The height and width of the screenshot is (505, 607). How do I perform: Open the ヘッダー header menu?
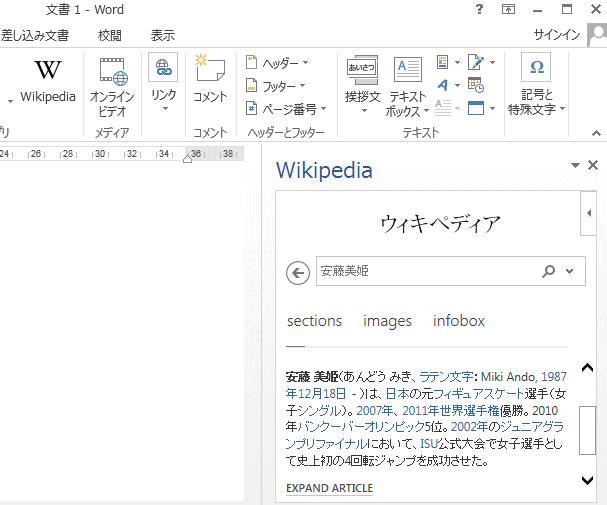click(x=277, y=63)
